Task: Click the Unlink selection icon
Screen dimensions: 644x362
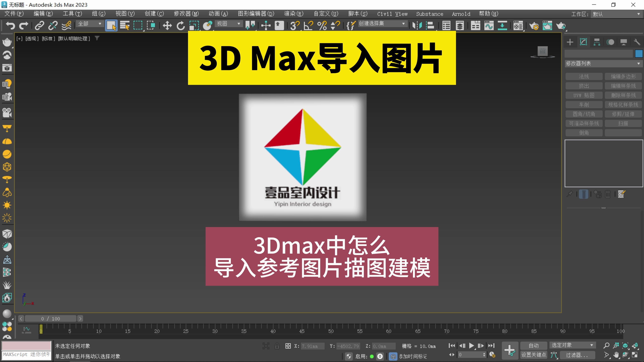Action: (53, 25)
